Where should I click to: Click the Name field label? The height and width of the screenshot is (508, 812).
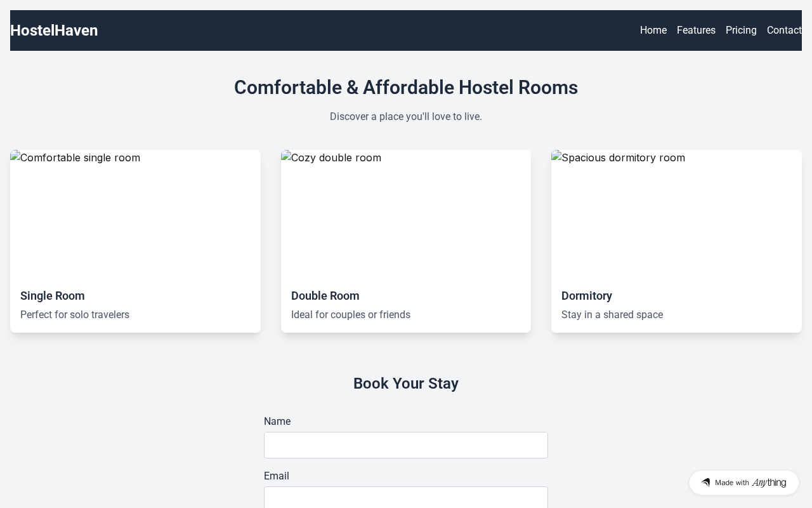pos(277,422)
